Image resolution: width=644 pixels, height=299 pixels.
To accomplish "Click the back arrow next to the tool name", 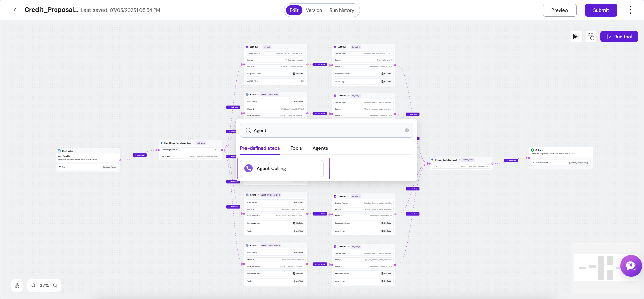I will [x=15, y=10].
